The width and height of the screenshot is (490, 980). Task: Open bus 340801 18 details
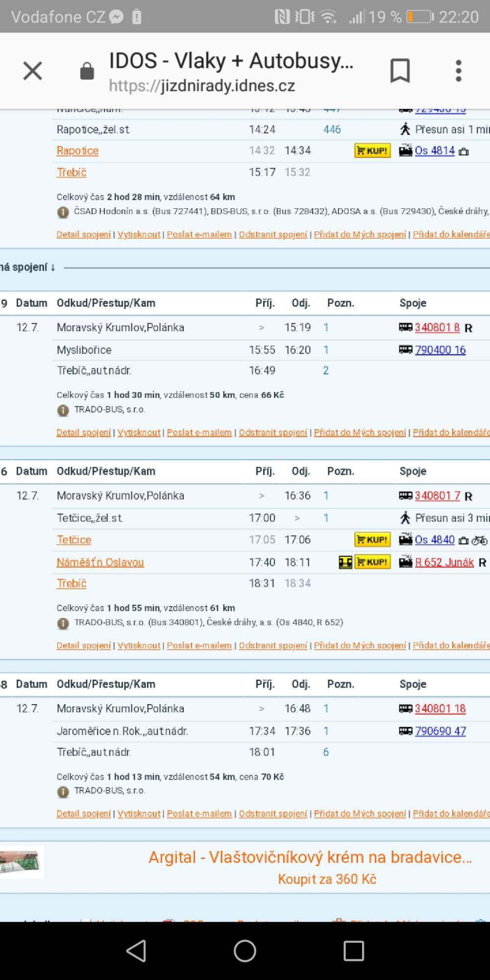click(441, 709)
